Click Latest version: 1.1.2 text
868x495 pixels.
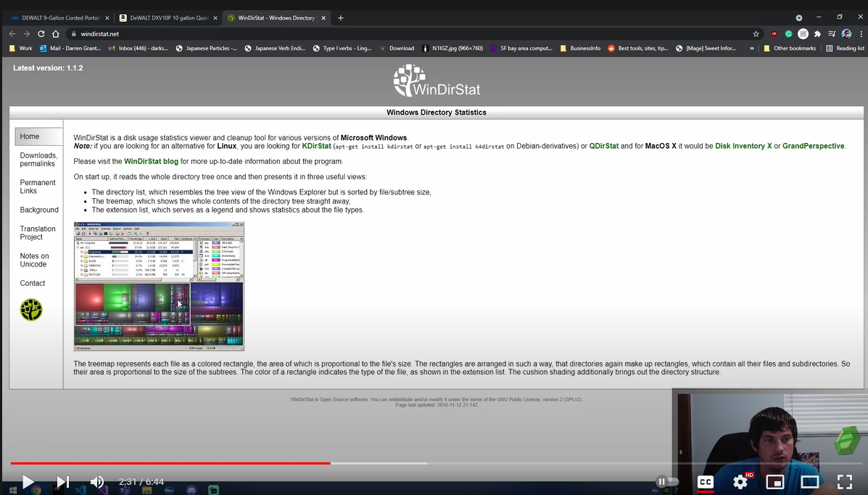point(48,68)
